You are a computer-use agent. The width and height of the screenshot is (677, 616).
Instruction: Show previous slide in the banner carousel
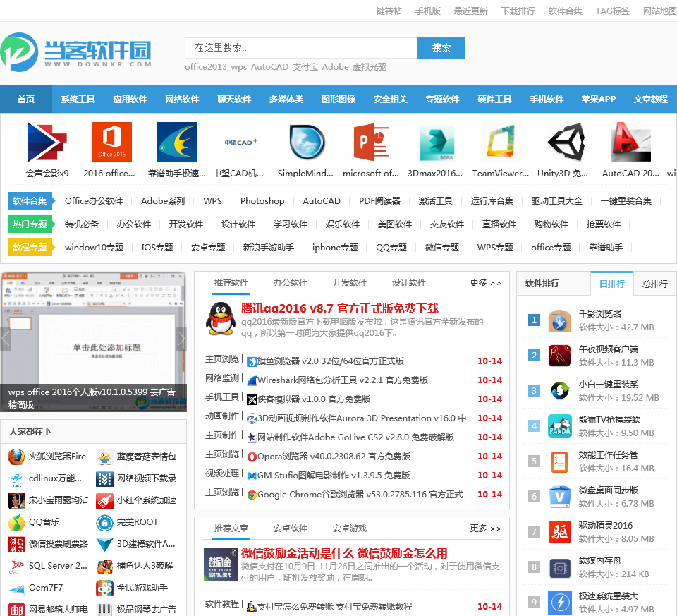[5, 339]
